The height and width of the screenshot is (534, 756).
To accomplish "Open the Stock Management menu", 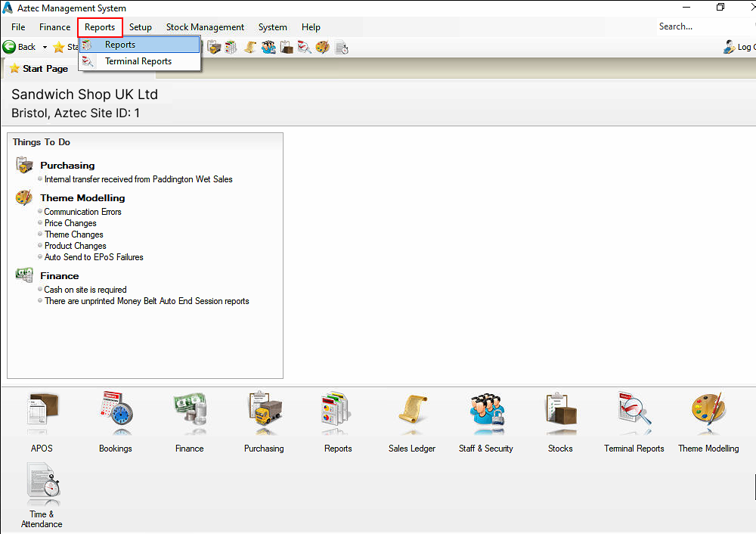I will coord(205,27).
